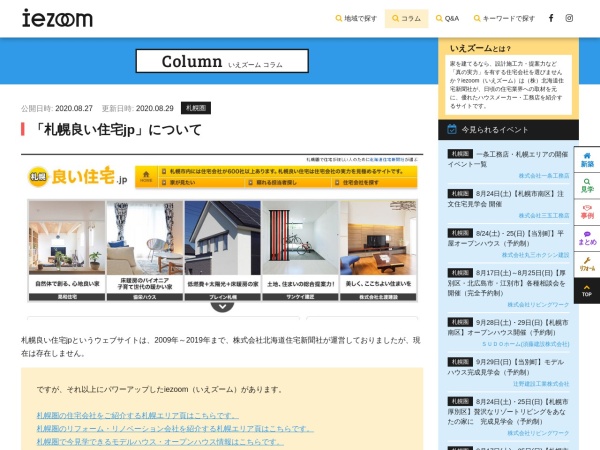Open link モデルハウス・オープンハウス情報はこちら
The height and width of the screenshot is (450, 600).
coord(160,442)
